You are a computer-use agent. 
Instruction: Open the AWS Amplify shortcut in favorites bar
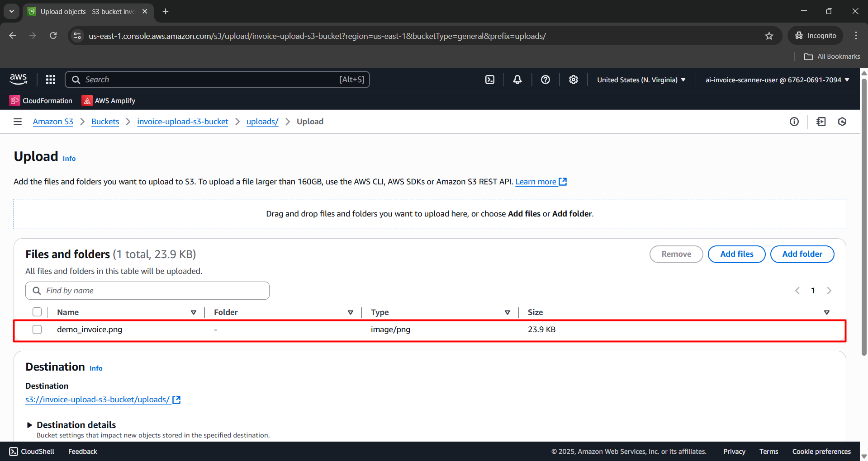[x=109, y=101]
